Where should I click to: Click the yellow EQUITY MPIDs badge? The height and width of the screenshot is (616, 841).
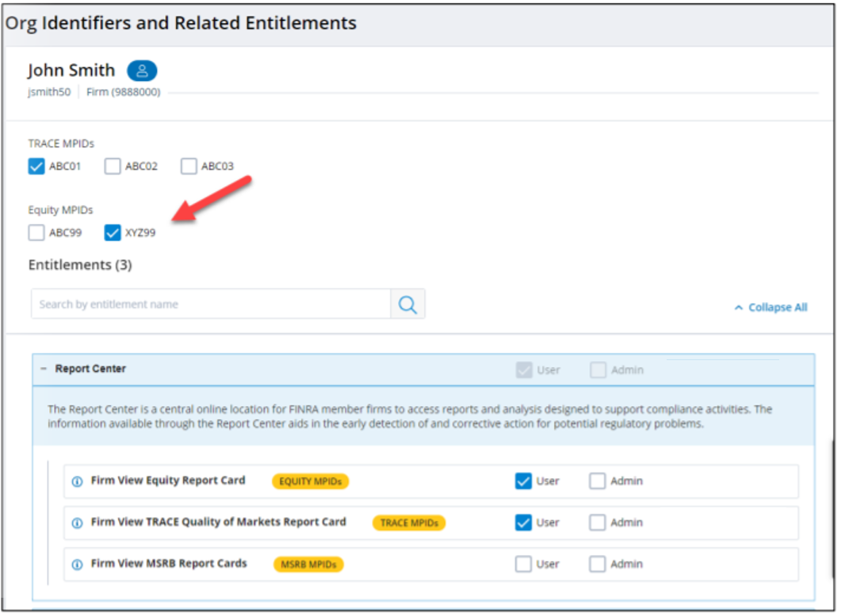click(x=312, y=481)
